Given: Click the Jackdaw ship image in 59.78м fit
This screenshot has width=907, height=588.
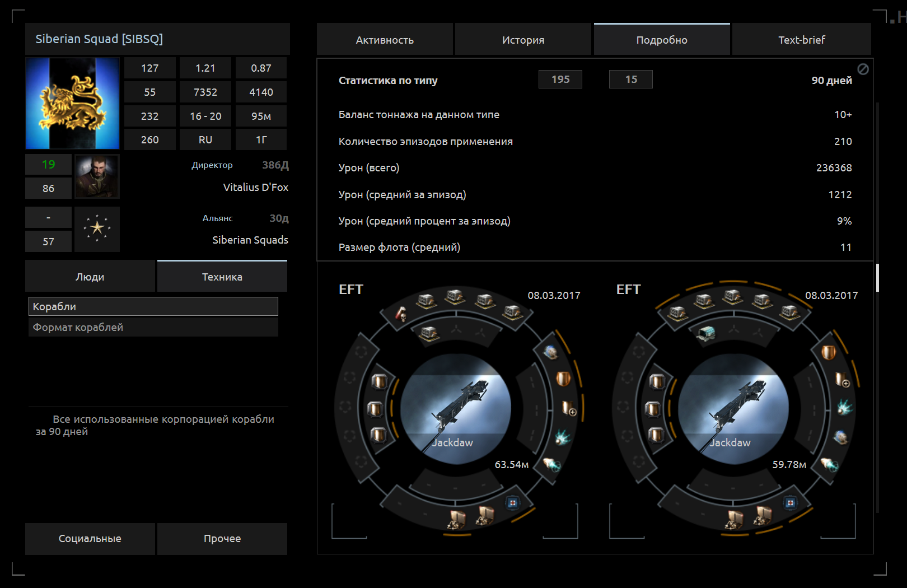Looking at the screenshot, I should (733, 408).
